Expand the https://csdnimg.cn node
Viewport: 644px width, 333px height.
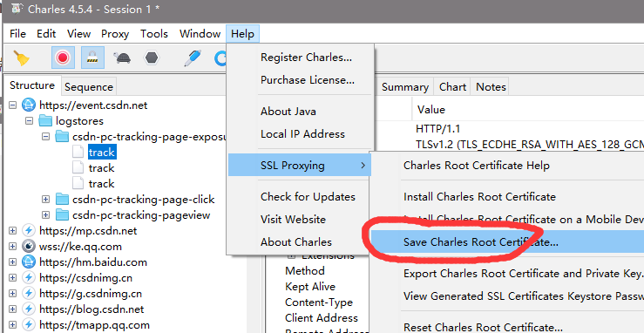click(12, 278)
